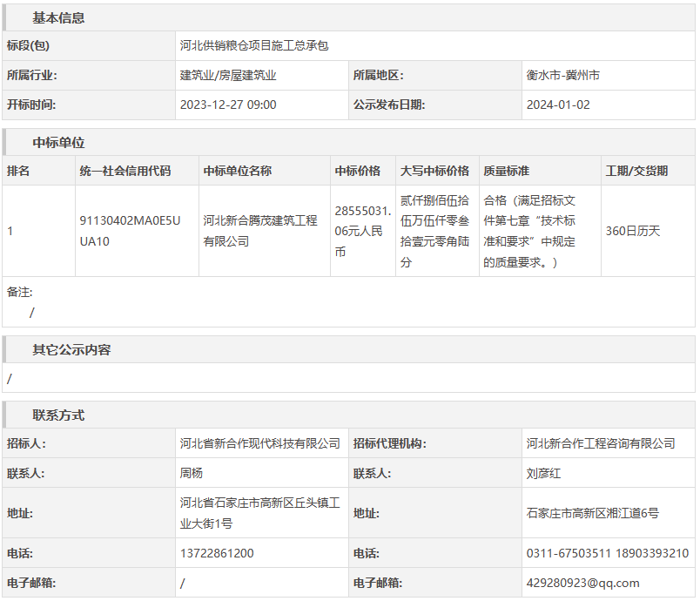Viewport: 700px width, 601px height.
Task: Click the 招标人 label
Action: (26, 443)
